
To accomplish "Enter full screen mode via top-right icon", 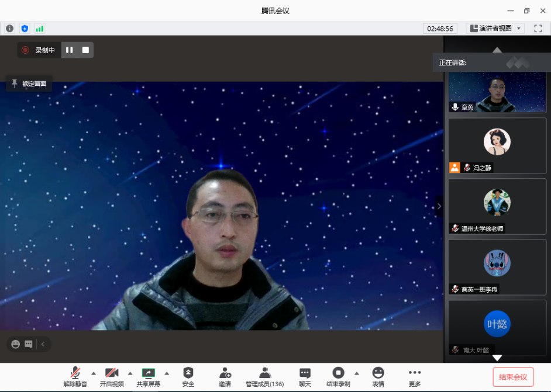I will 538,28.
